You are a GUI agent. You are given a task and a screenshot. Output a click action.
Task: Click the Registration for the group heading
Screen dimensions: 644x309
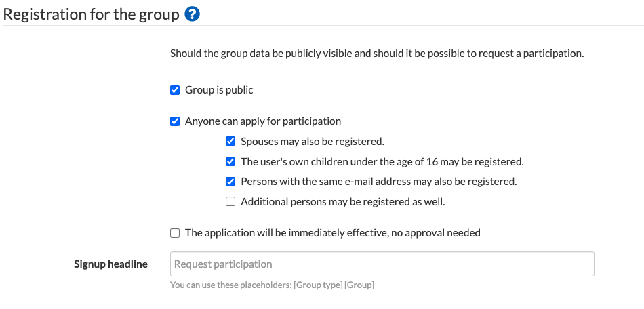[x=92, y=15]
